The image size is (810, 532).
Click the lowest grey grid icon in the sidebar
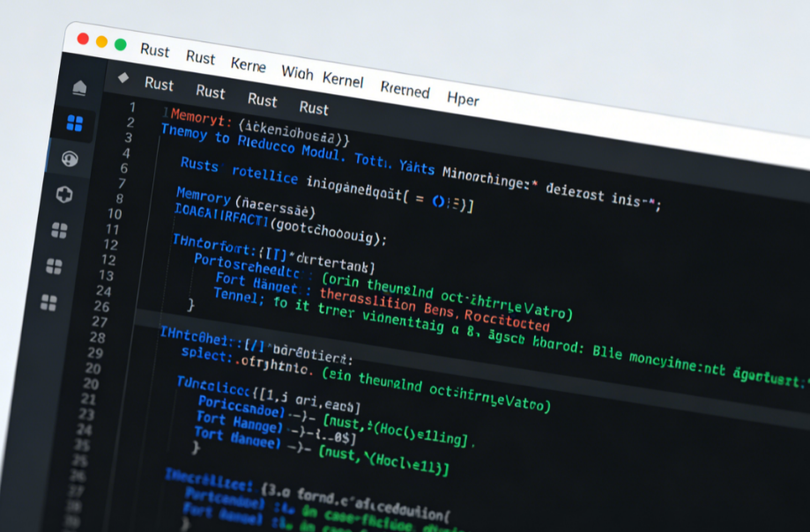[49, 302]
